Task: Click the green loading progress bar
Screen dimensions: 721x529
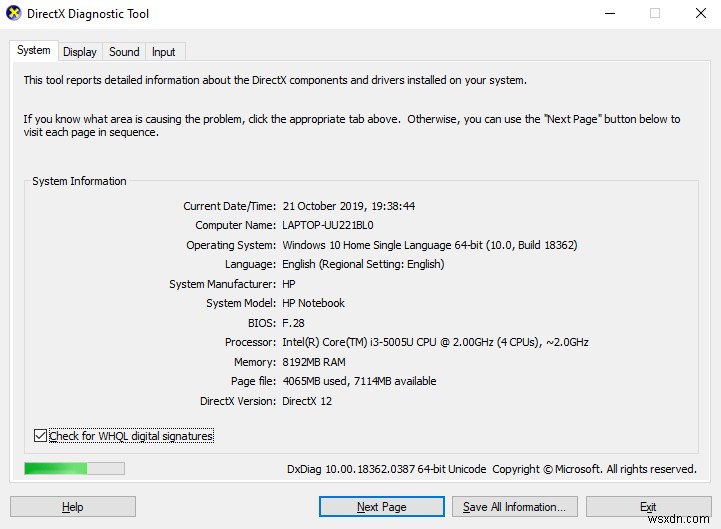Action: click(x=74, y=468)
